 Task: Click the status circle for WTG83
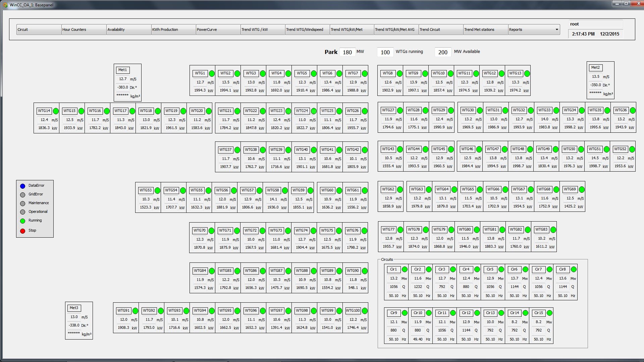click(x=553, y=230)
